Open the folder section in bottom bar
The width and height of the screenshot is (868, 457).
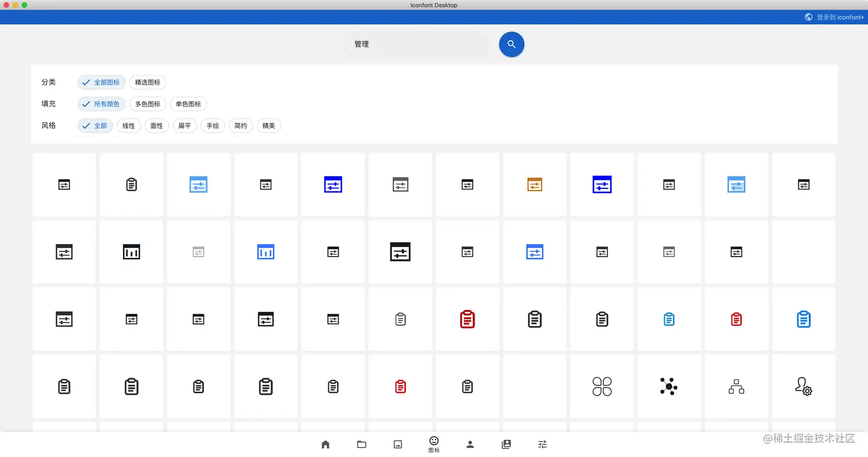tap(362, 444)
